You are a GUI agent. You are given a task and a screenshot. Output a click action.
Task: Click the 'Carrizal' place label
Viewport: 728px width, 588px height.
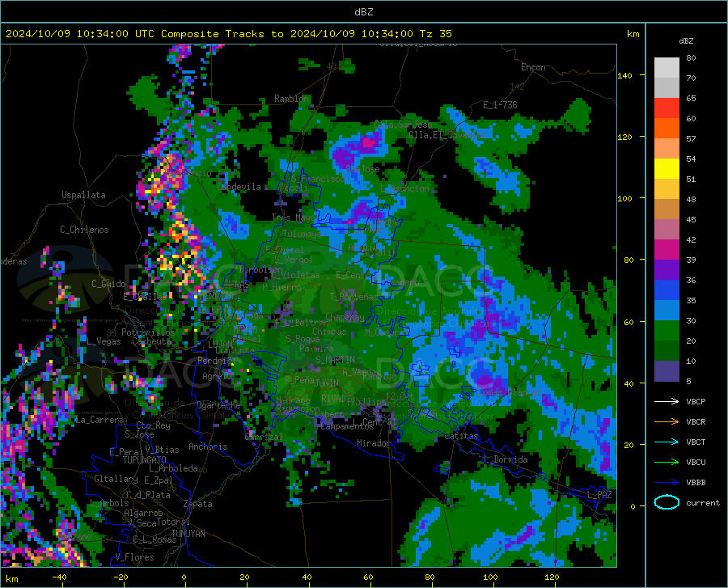263,437
